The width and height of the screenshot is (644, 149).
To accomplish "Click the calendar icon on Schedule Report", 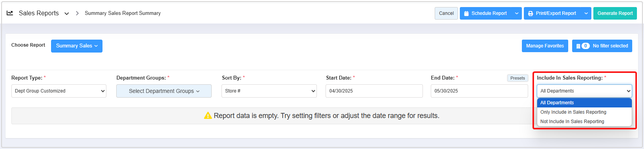I will click(467, 13).
